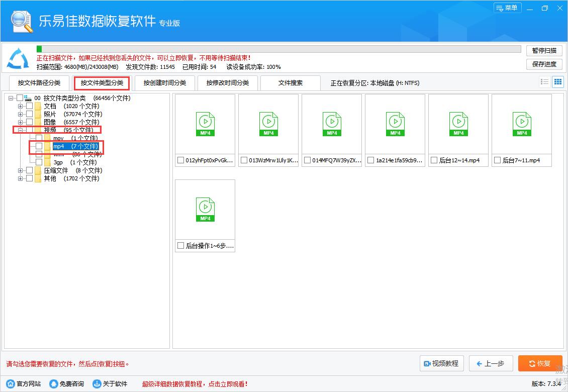Select MP4 icon for 013WzMrw1Uly1K file
This screenshot has width=568, height=392.
click(269, 124)
